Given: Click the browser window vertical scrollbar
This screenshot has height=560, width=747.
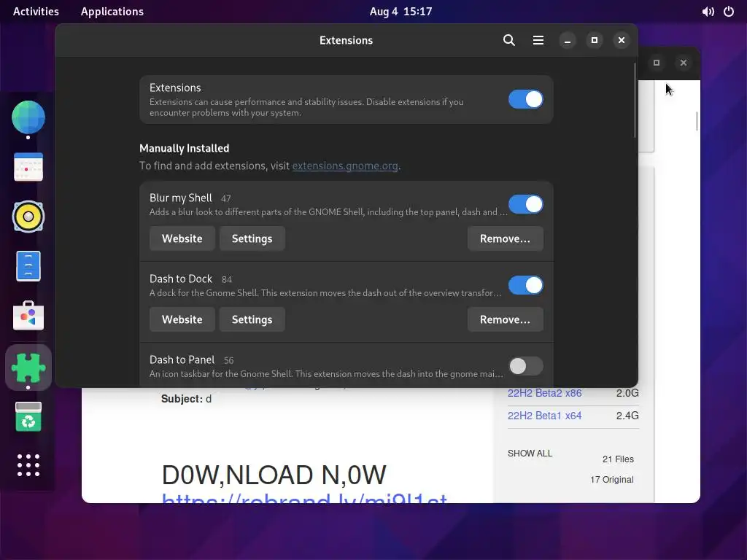Looking at the screenshot, I should 697,121.
